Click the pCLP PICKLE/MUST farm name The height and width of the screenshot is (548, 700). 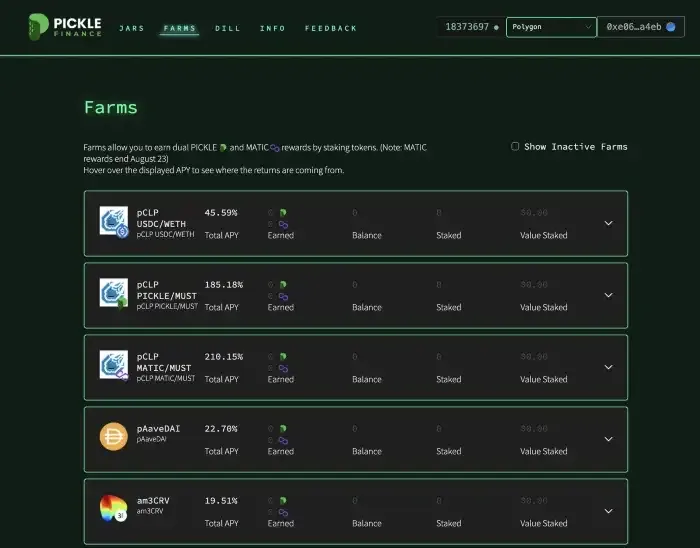pyautogui.click(x=167, y=290)
